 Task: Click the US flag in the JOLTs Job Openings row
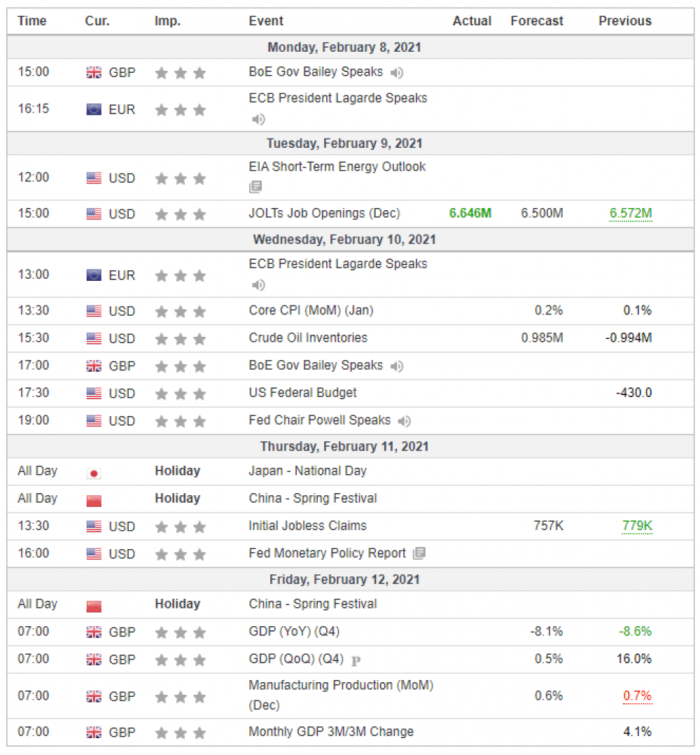[x=94, y=214]
